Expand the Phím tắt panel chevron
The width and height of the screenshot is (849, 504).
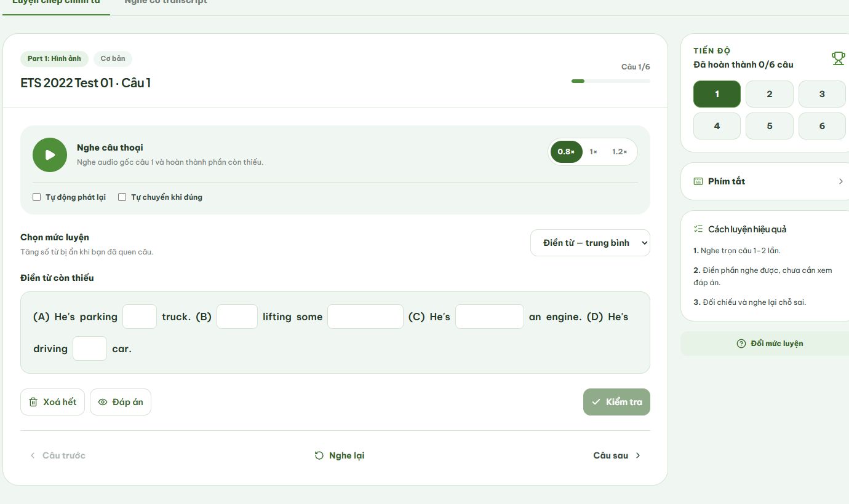point(840,181)
